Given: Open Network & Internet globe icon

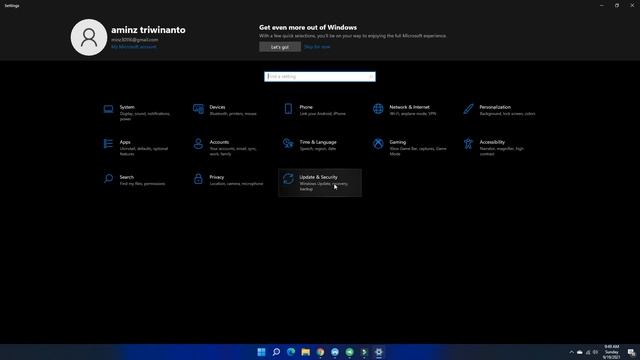Looking at the screenshot, I should (378, 109).
